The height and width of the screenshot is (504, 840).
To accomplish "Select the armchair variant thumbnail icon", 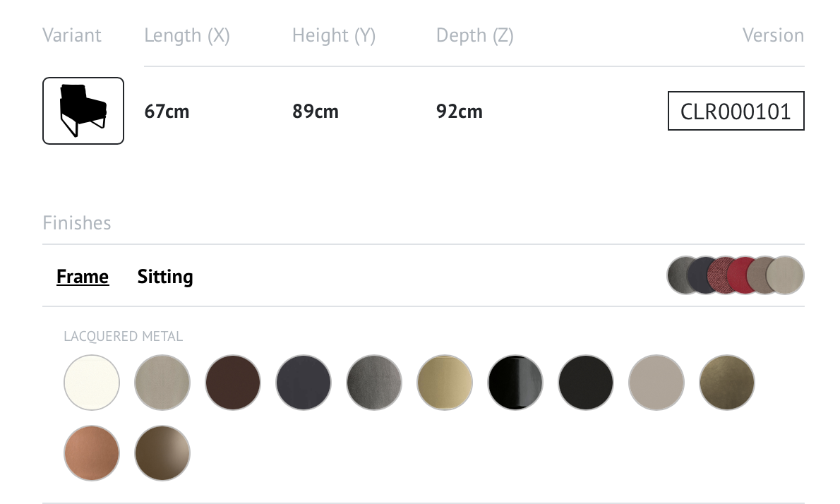I will coord(83,111).
